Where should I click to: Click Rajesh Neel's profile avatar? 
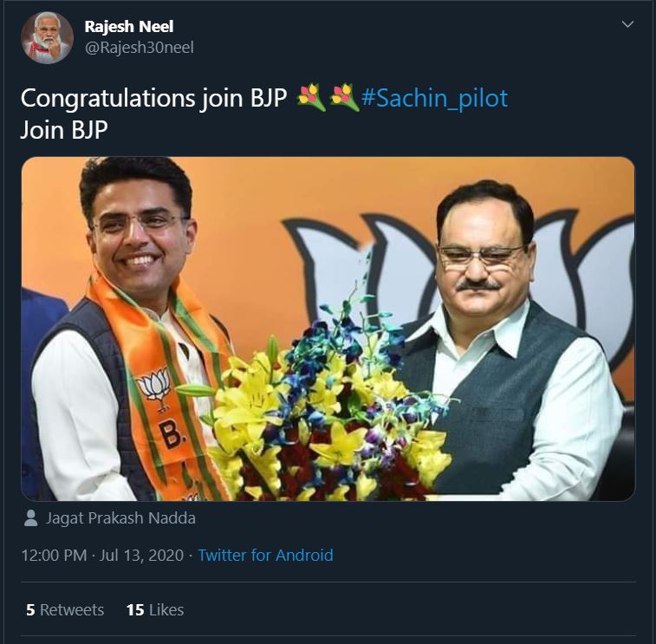[48, 37]
